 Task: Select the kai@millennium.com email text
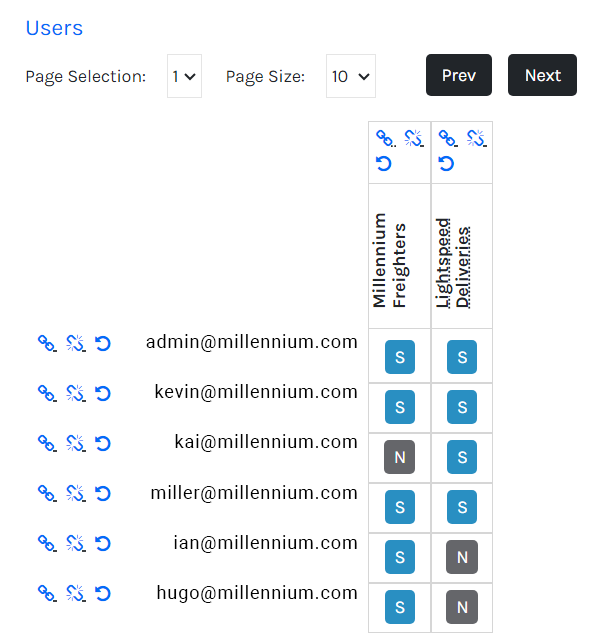(266, 442)
